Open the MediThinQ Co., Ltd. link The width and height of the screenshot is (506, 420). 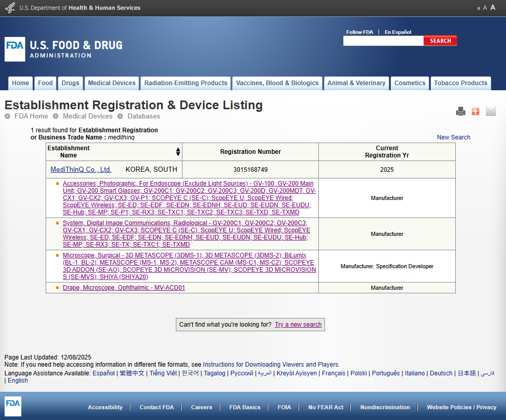pos(80,169)
